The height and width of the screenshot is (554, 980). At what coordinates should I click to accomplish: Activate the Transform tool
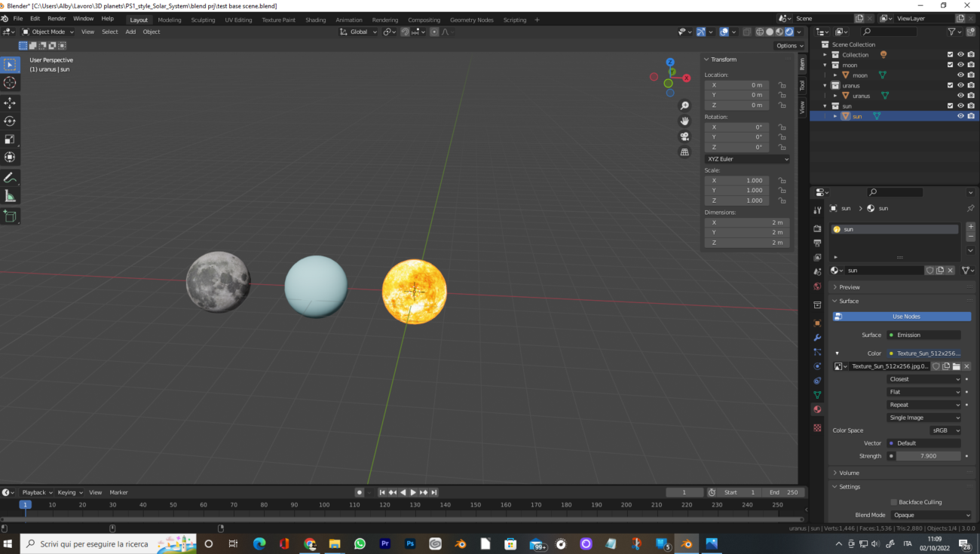click(10, 157)
